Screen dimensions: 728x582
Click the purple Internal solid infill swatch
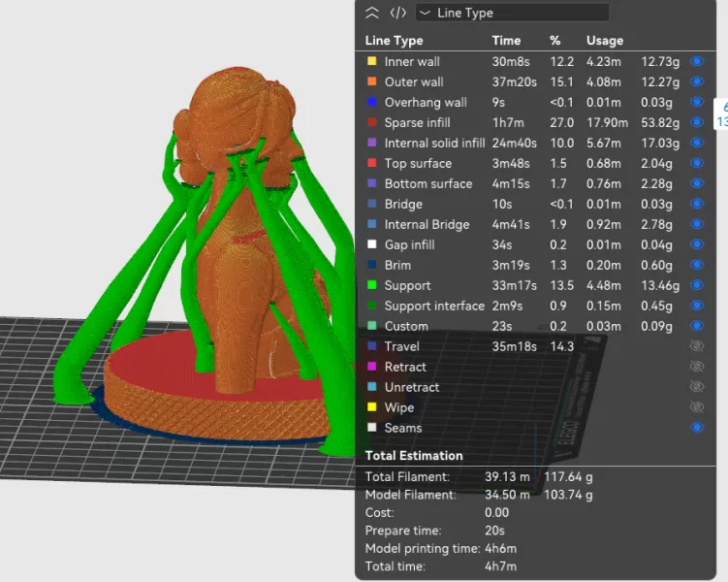[372, 143]
